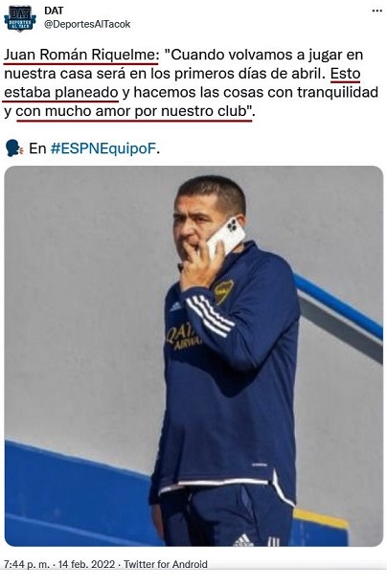Select the phrase con mucho amor por nuestro club

(133, 111)
